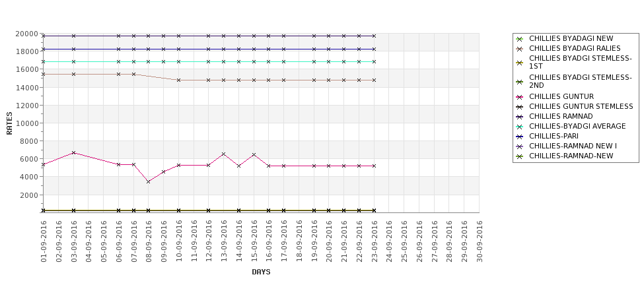
Task: Click the Guntur peak on 13-09-2016
Action: click(223, 154)
